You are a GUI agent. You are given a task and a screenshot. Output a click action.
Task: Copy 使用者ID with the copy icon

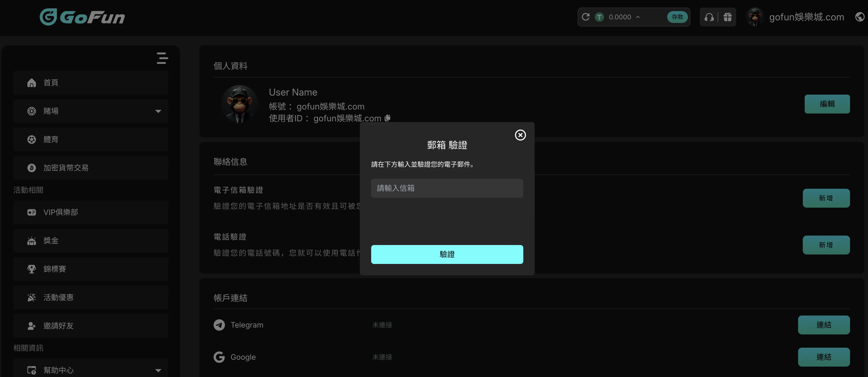pyautogui.click(x=388, y=118)
